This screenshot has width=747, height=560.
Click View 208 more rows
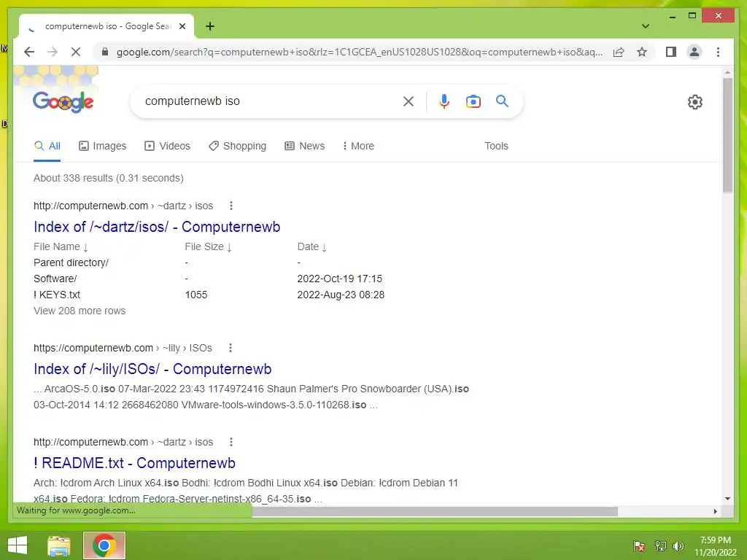80,311
